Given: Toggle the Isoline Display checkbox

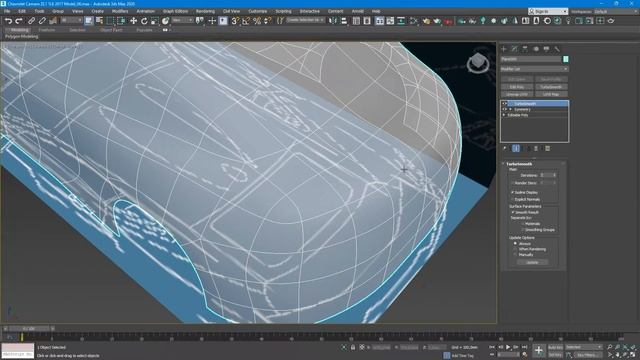Looking at the screenshot, I should click(x=513, y=192).
